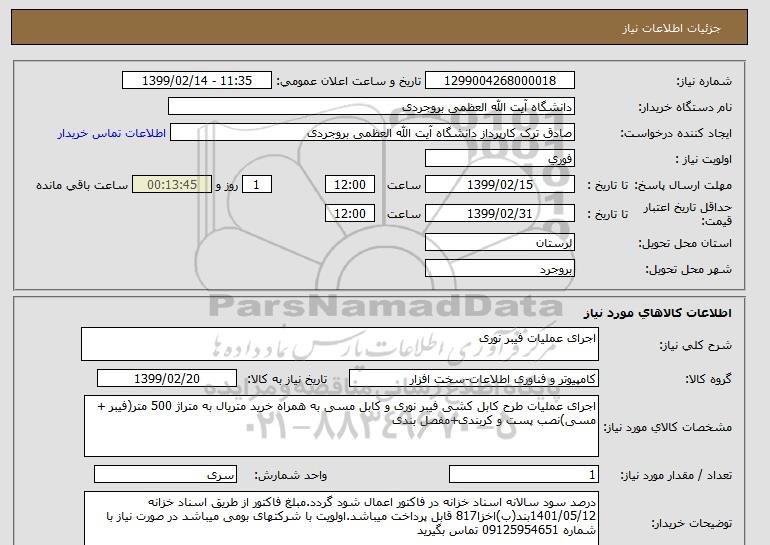Click the general description field اجرای عملیات فیبر نوری

(x=340, y=344)
